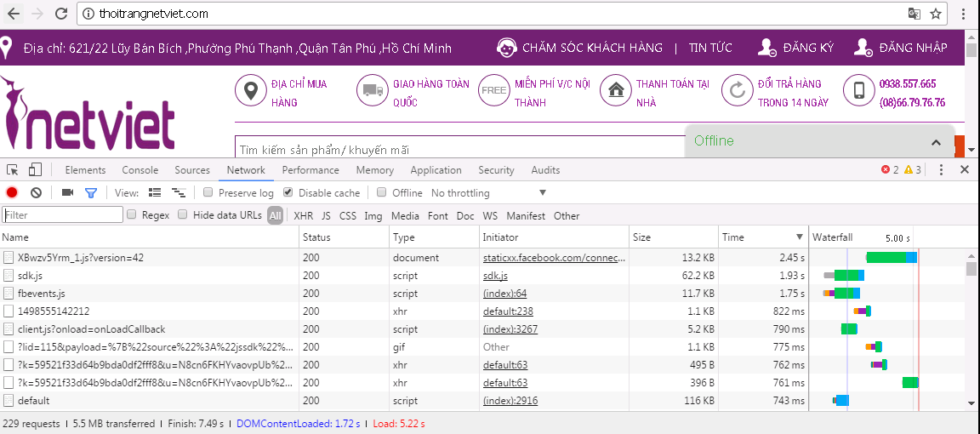Image resolution: width=980 pixels, height=434 pixels.
Task: Bookmark this page with the star icon
Action: pos(935,14)
